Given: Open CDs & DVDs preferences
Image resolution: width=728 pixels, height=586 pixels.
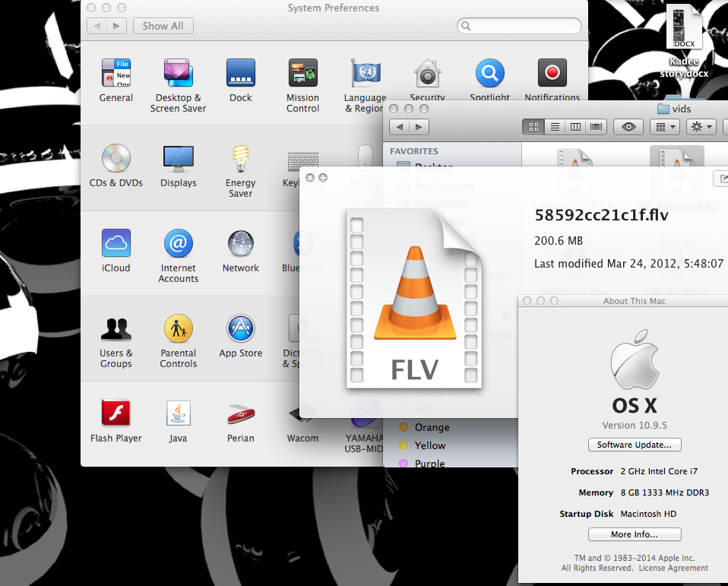Looking at the screenshot, I should (x=116, y=165).
